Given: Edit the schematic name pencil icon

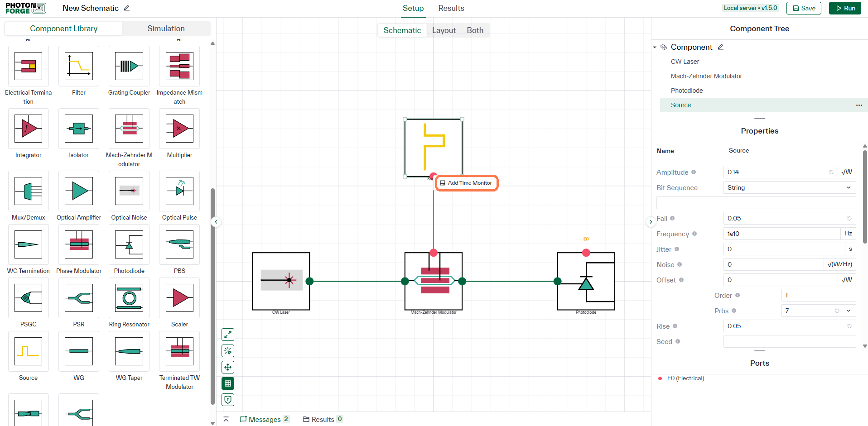Looking at the screenshot, I should coord(127,8).
